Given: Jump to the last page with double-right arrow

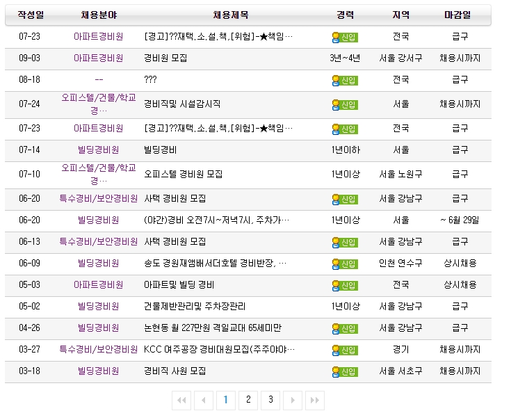Looking at the screenshot, I should (x=315, y=400).
